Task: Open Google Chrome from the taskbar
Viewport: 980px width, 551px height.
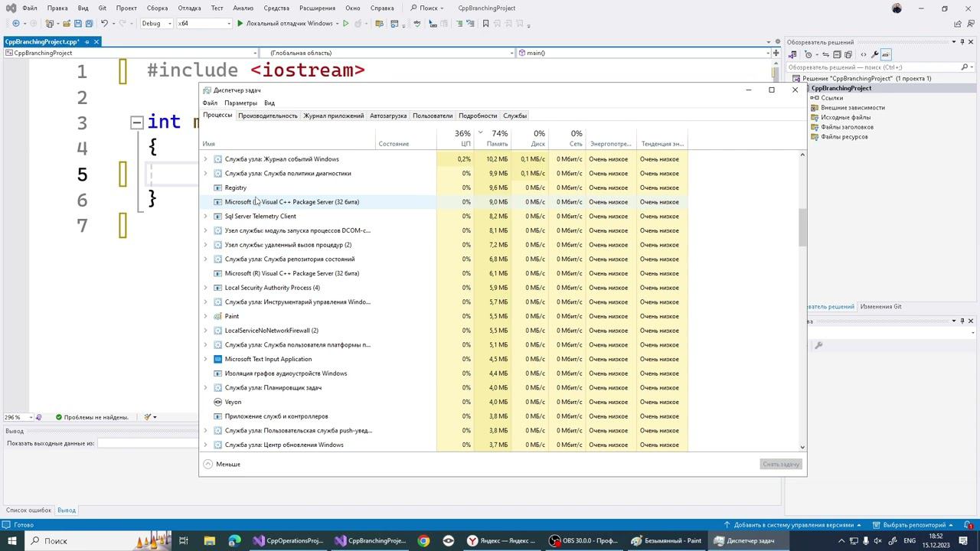Action: coord(423,541)
